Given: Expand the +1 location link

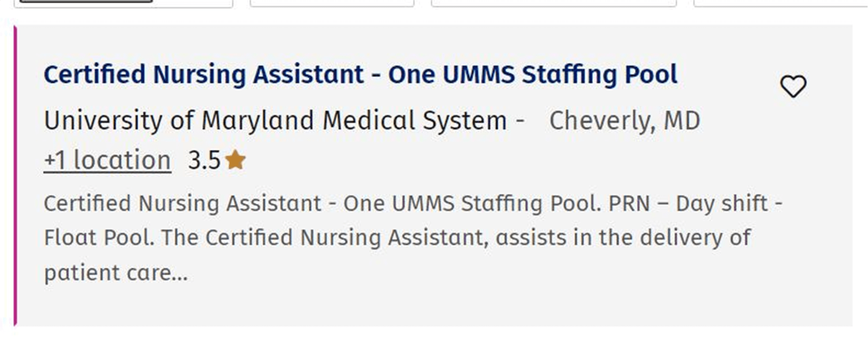Looking at the screenshot, I should coord(107,160).
